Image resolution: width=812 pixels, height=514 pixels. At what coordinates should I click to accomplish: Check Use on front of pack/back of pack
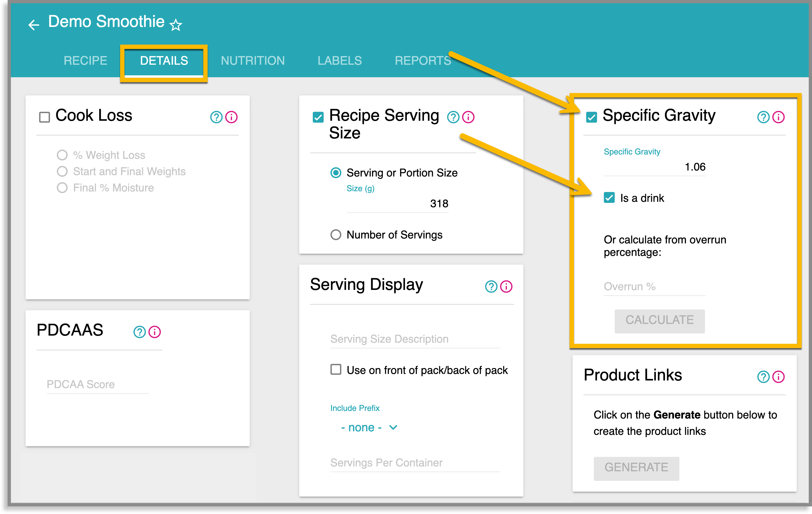point(336,370)
